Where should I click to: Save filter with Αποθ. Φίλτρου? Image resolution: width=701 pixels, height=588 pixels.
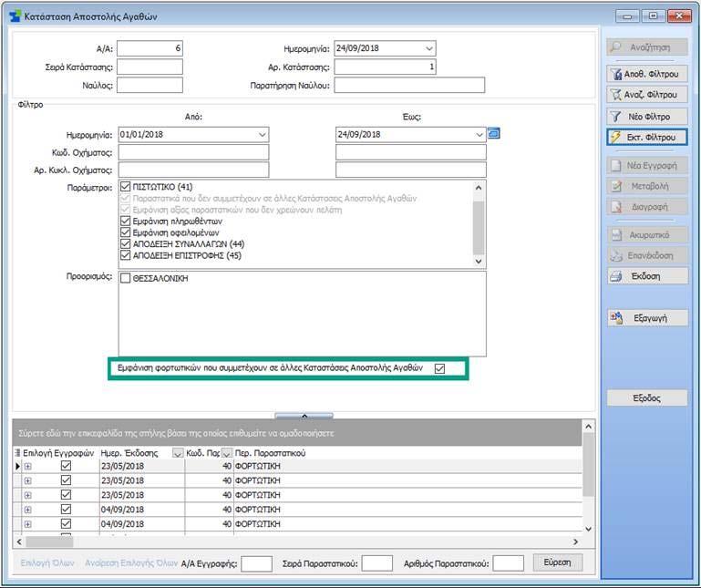(646, 74)
